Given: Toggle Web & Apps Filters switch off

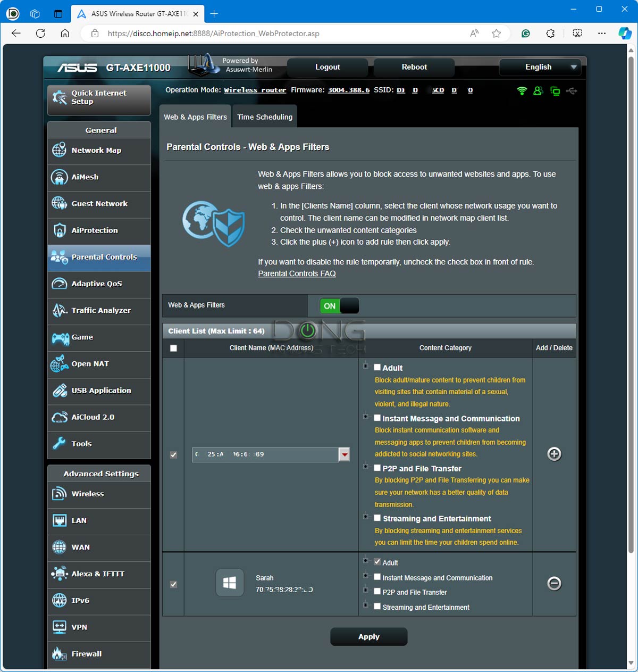Looking at the screenshot, I should [339, 306].
